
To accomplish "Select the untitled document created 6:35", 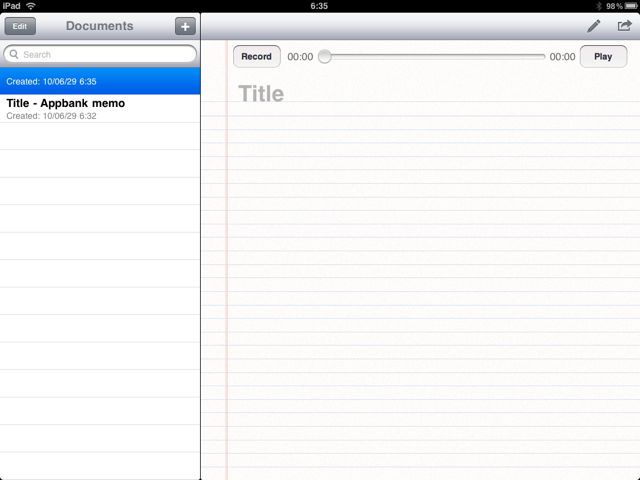I will (x=100, y=81).
